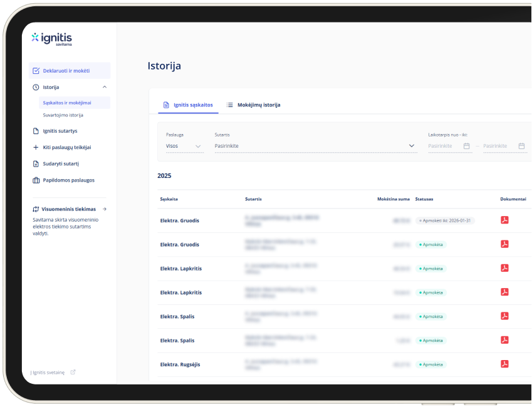Select the Ignitis sąskaitos tab
Screen dimensions: 532x407
point(188,105)
